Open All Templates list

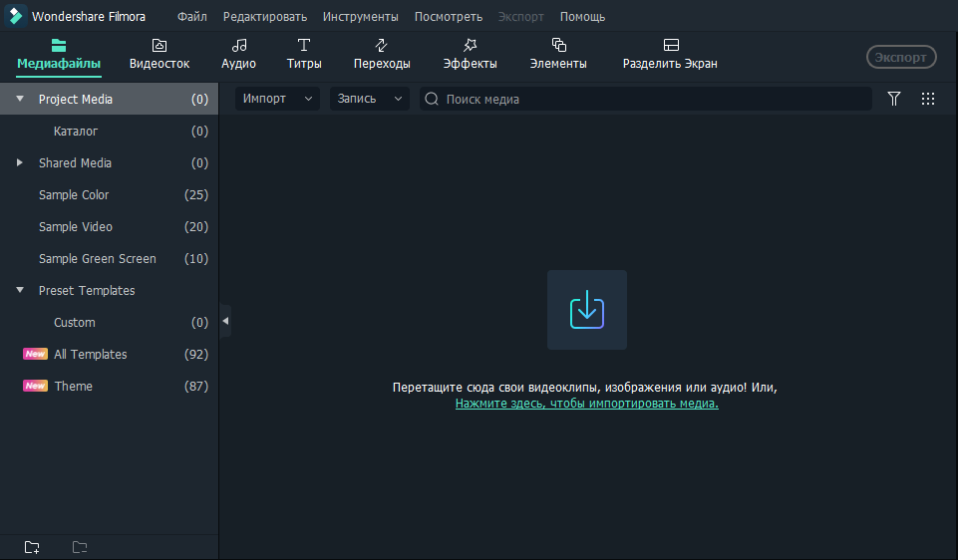[109, 354]
